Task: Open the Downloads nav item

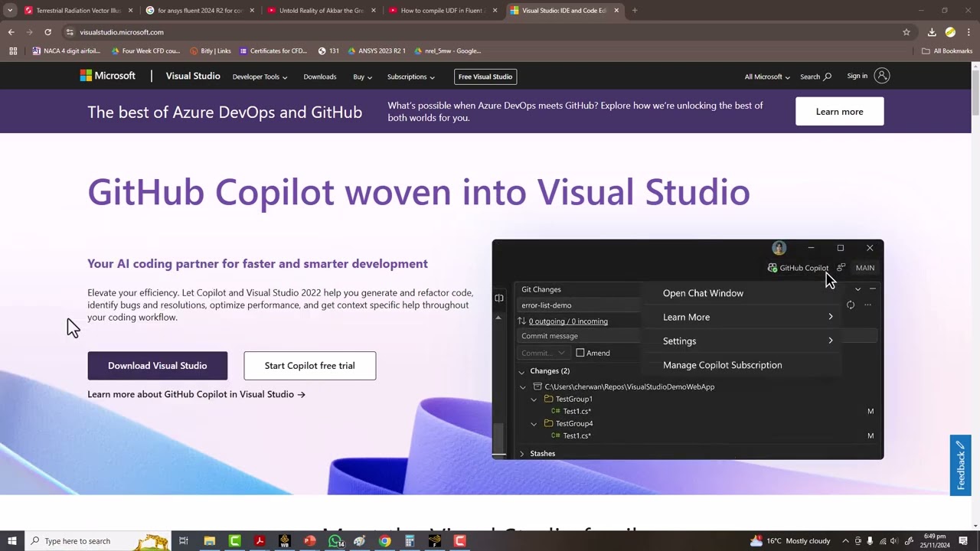Action: 319,77
